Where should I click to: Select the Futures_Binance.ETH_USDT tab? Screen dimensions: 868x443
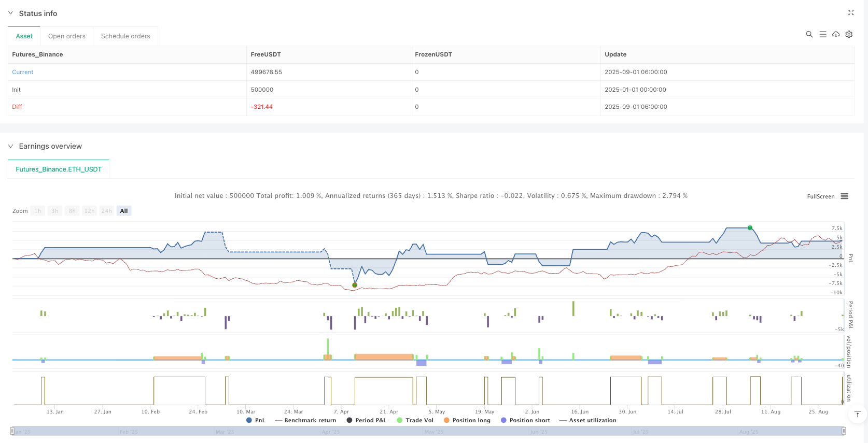pyautogui.click(x=59, y=169)
